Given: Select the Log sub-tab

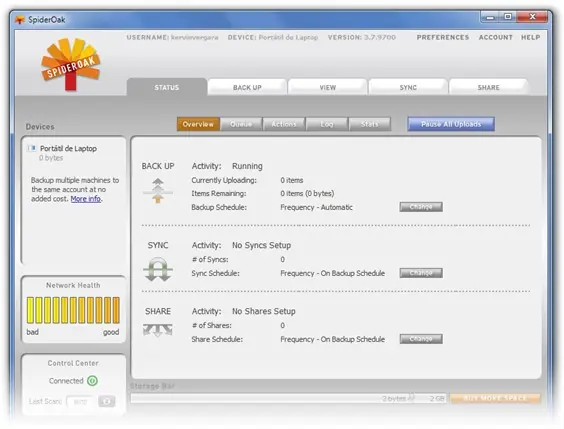Looking at the screenshot, I should point(327,124).
